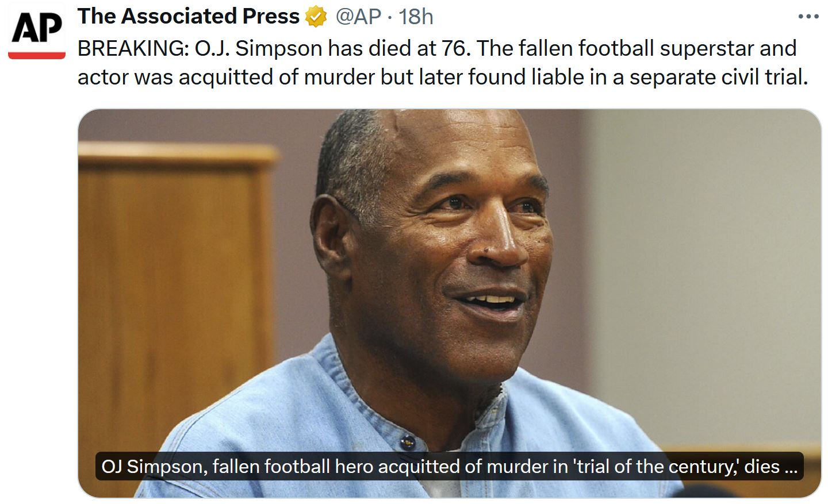Click the gold verified checkmark badge

[316, 17]
